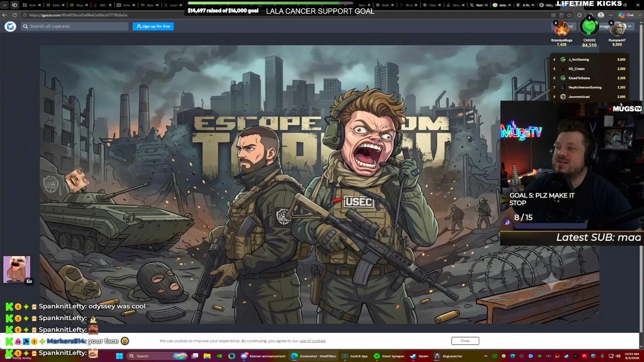Show hidden system tray icons

coord(486,356)
